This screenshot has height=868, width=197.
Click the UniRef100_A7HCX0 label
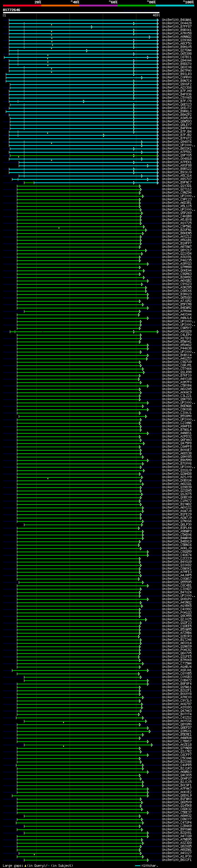(177, 697)
